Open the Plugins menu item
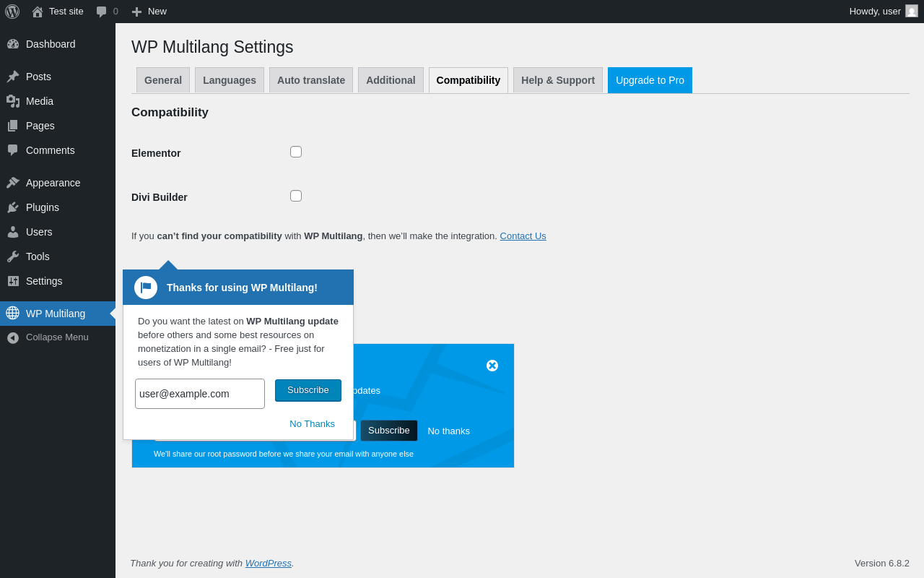 (x=58, y=207)
